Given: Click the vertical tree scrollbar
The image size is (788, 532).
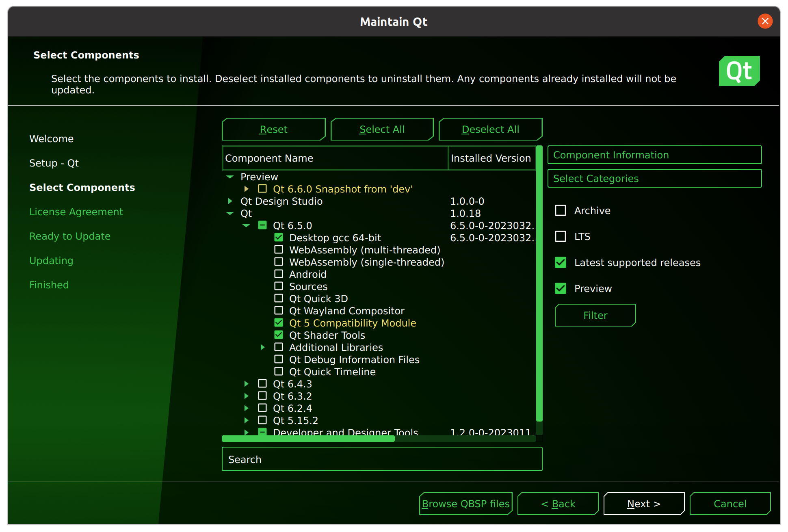Looking at the screenshot, I should 539,283.
